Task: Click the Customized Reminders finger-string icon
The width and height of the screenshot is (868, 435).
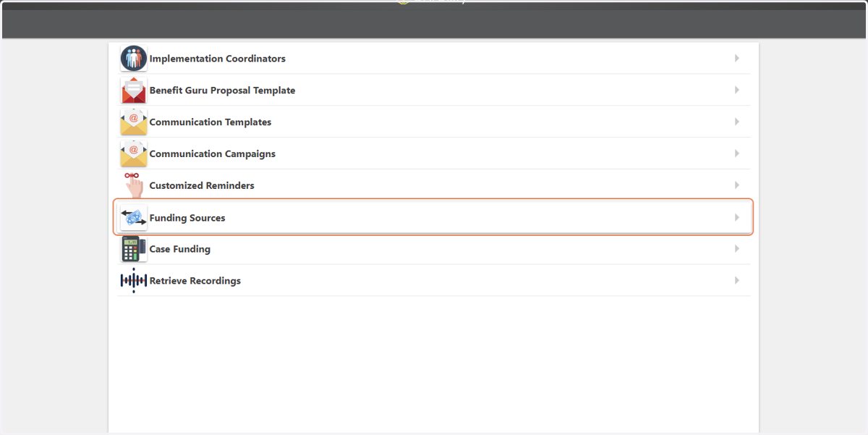Action: (134, 185)
